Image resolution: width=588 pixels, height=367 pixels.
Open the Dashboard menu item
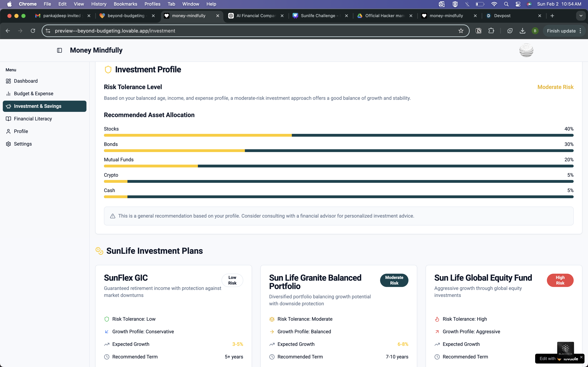click(26, 81)
